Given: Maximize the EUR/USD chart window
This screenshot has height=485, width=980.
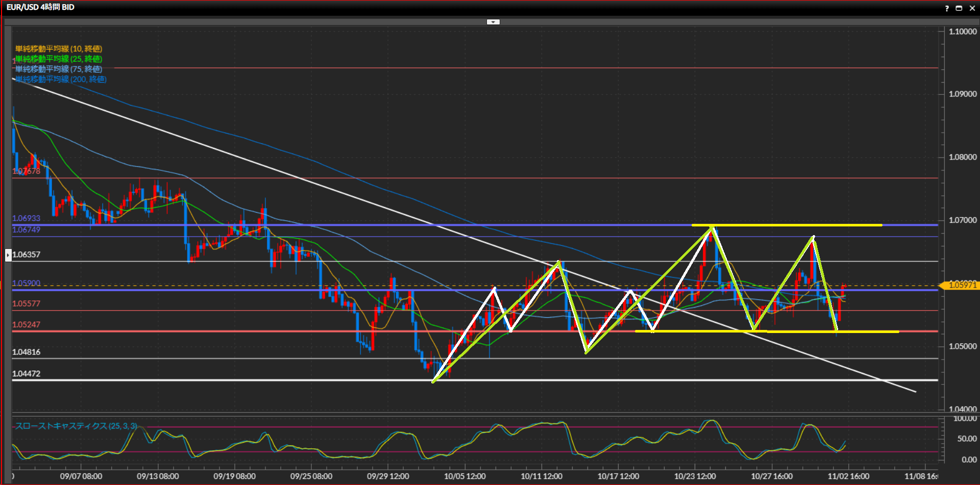Looking at the screenshot, I should [x=959, y=8].
